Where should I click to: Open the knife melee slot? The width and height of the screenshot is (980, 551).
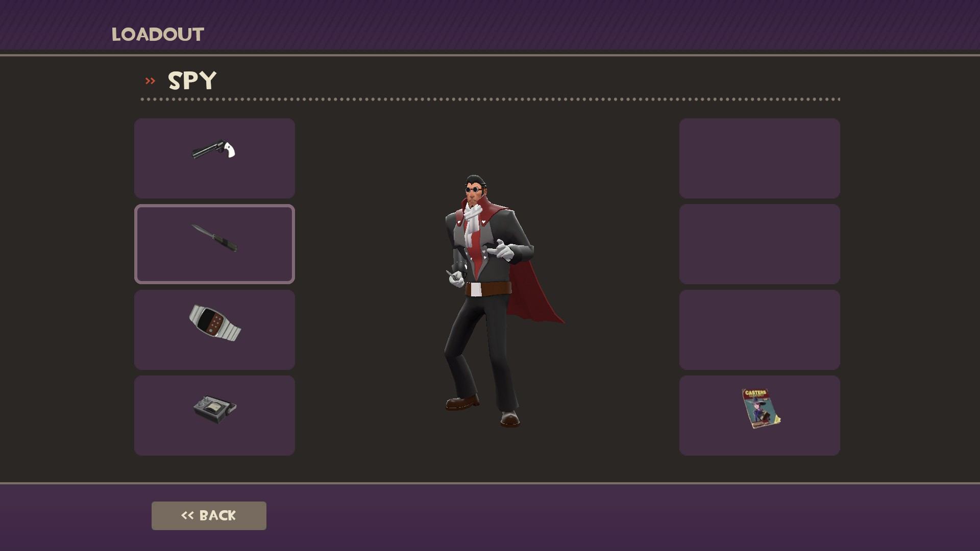point(214,244)
